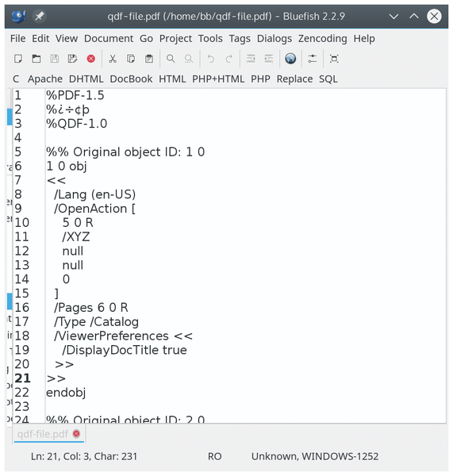
Task: Switch to the PHP+HTML snippet tab
Action: pos(218,79)
